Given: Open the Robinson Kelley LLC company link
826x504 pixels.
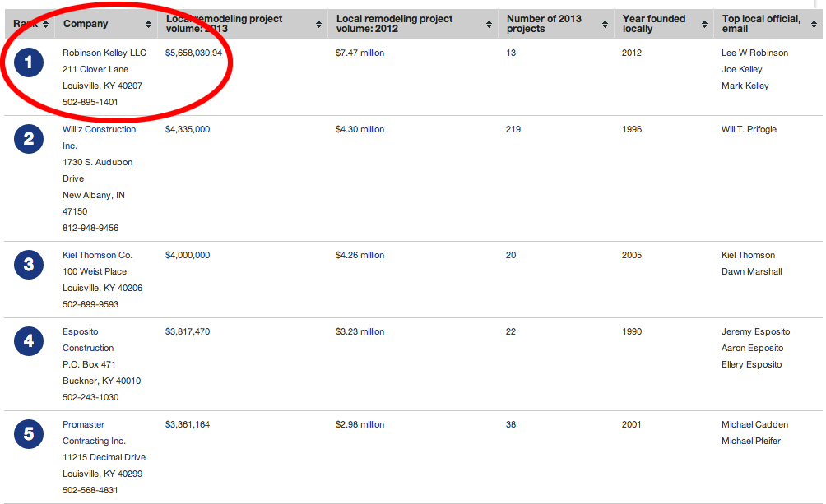Looking at the screenshot, I should click(104, 53).
